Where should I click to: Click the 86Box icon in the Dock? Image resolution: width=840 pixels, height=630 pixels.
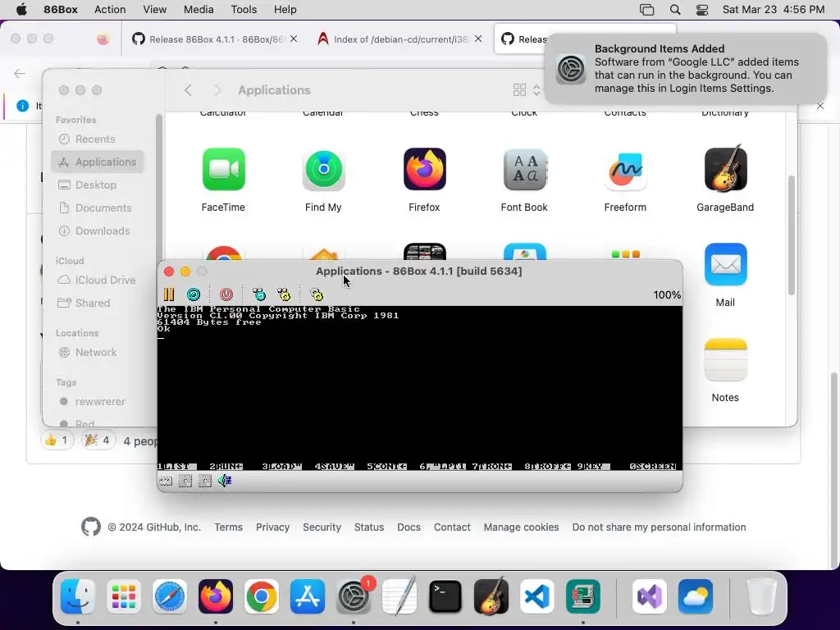(x=583, y=596)
